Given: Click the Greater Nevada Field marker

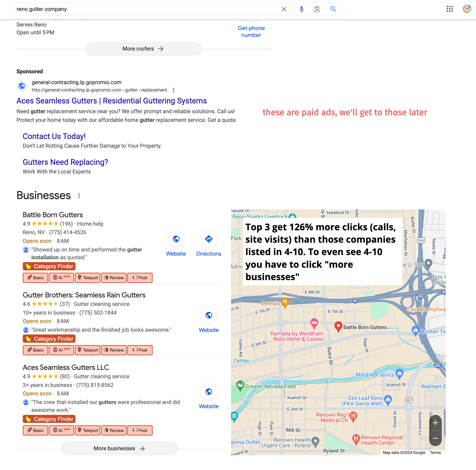Looking at the screenshot, I should pyautogui.click(x=240, y=386).
